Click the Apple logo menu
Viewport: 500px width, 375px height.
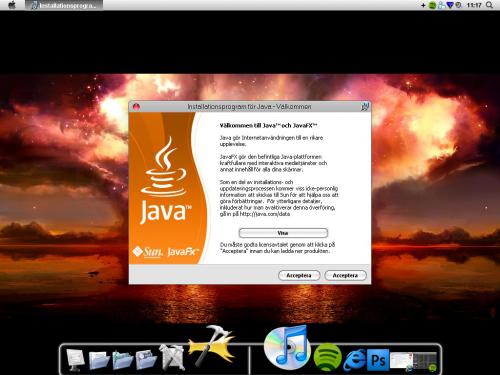point(12,5)
